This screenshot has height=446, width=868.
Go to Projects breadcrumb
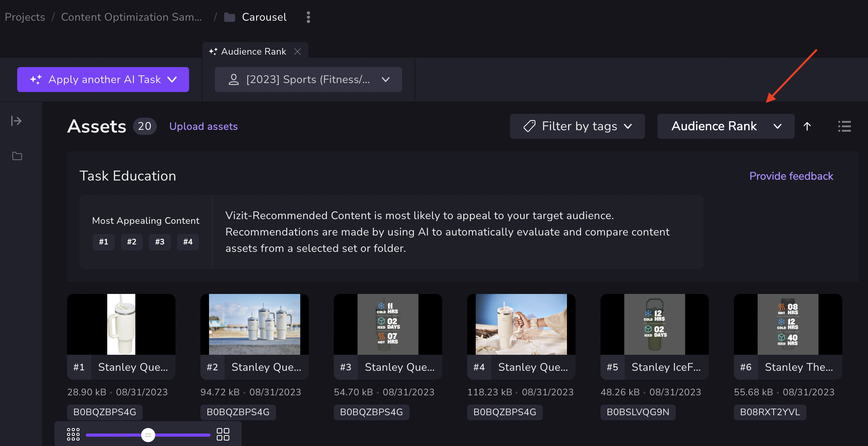[25, 17]
